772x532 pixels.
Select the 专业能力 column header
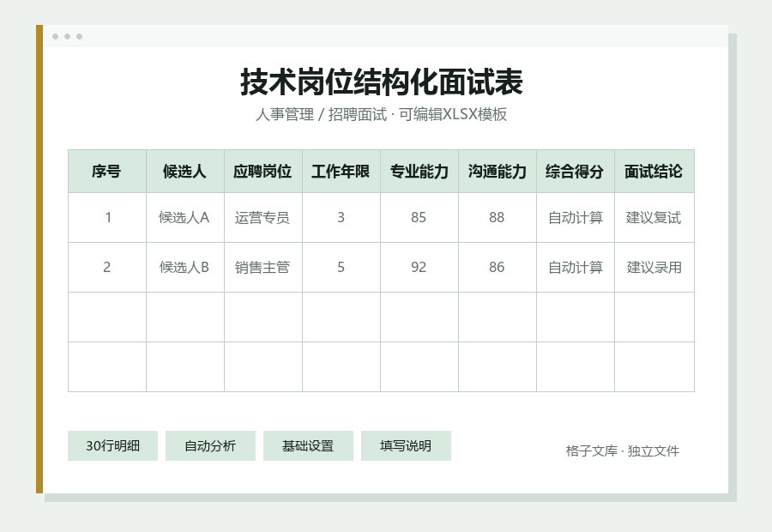click(419, 171)
